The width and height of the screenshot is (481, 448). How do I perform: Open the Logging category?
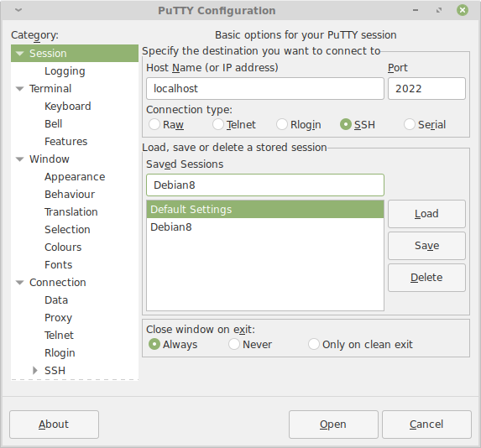click(65, 71)
